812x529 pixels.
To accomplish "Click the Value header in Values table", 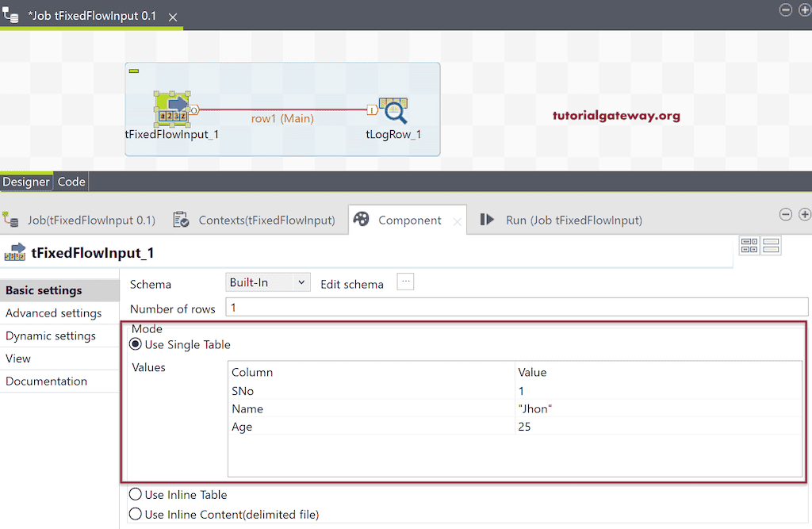I will point(658,373).
